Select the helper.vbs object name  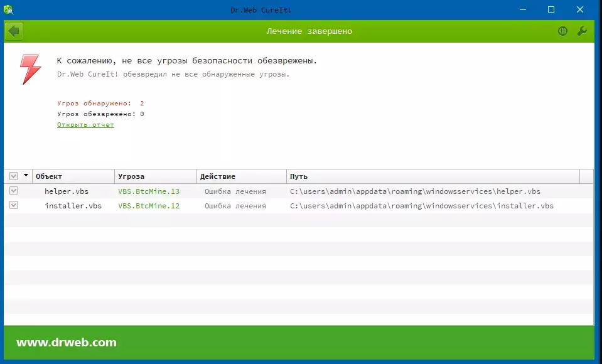[x=67, y=191]
